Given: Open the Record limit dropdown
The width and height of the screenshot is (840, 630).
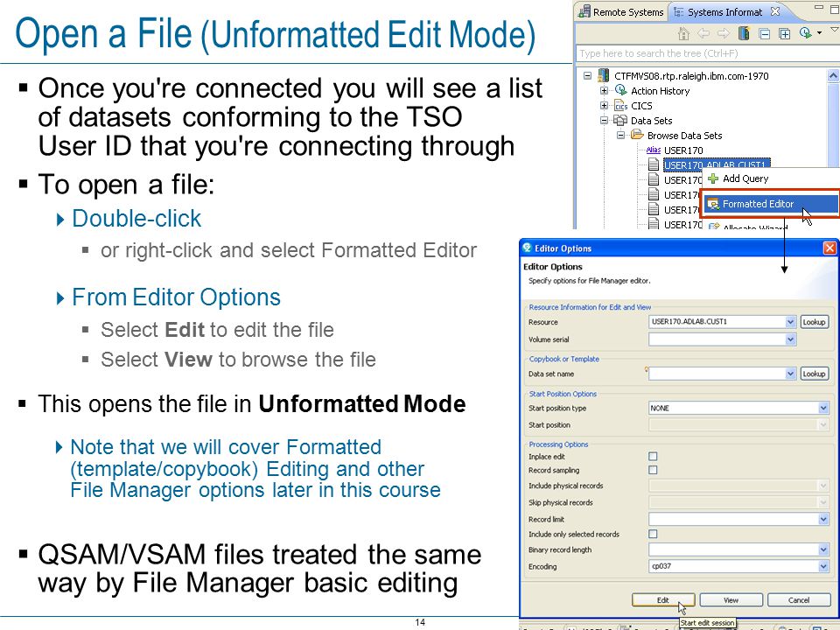Looking at the screenshot, I should click(824, 519).
